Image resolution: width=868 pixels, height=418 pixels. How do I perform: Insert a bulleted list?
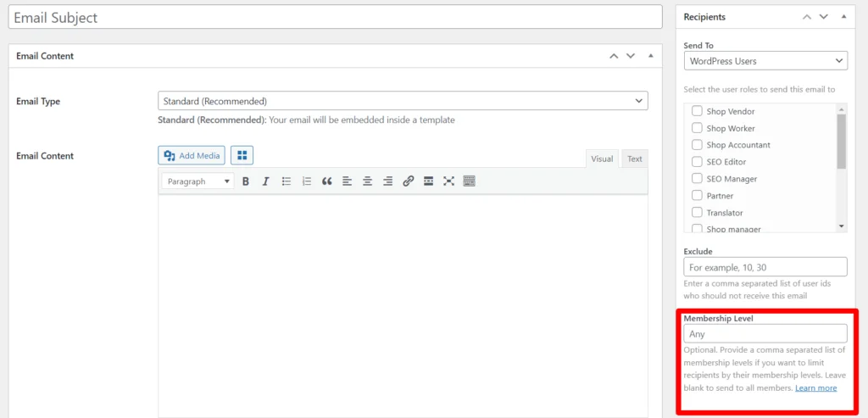[287, 181]
